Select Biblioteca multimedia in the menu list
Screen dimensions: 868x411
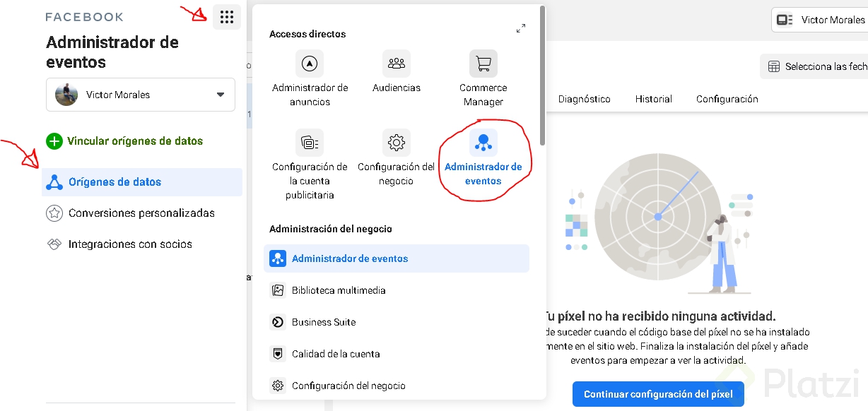click(339, 290)
